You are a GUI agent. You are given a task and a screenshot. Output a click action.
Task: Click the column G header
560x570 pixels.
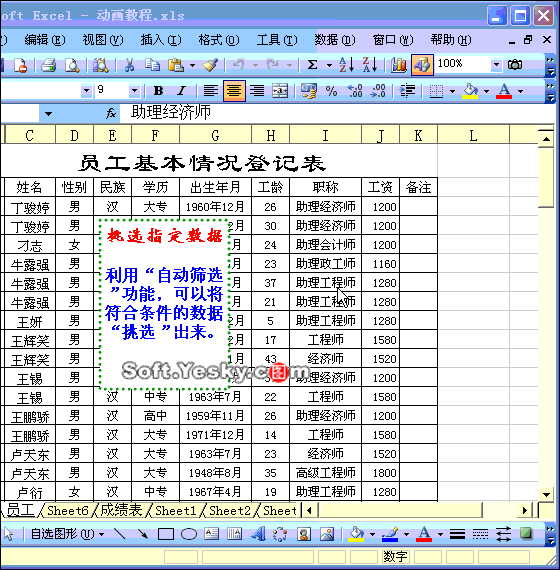pos(215,135)
